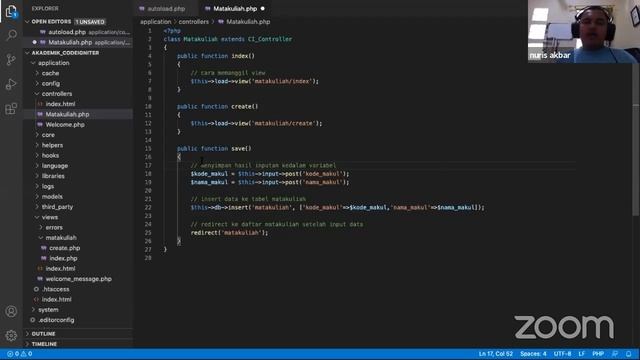Change language mode via PHP
Image resolution: width=640 pixels, height=360 pixels.
[598, 354]
